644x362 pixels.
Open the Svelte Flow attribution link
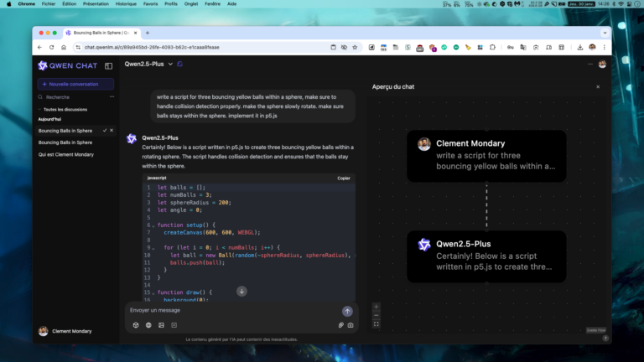tap(596, 330)
